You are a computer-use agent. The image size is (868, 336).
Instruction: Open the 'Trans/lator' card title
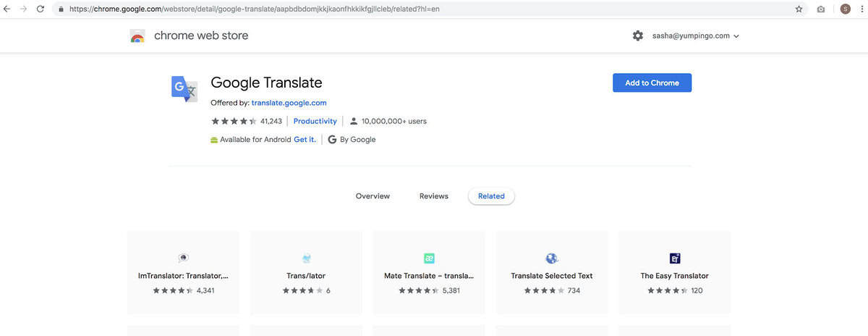click(306, 276)
